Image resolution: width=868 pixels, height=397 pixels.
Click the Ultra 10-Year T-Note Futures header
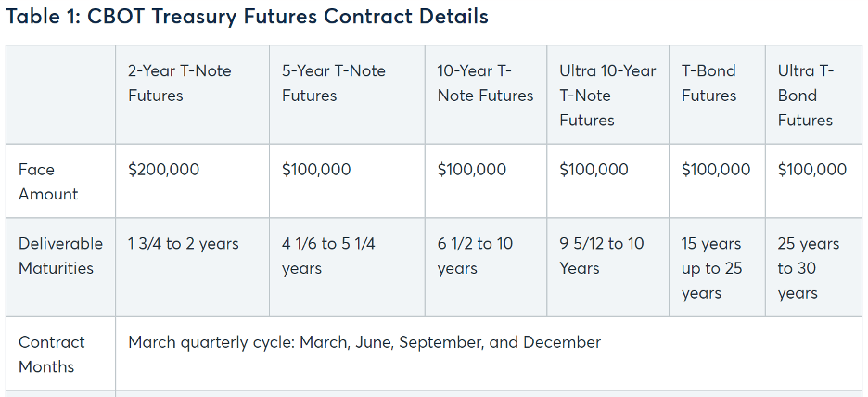pos(607,95)
